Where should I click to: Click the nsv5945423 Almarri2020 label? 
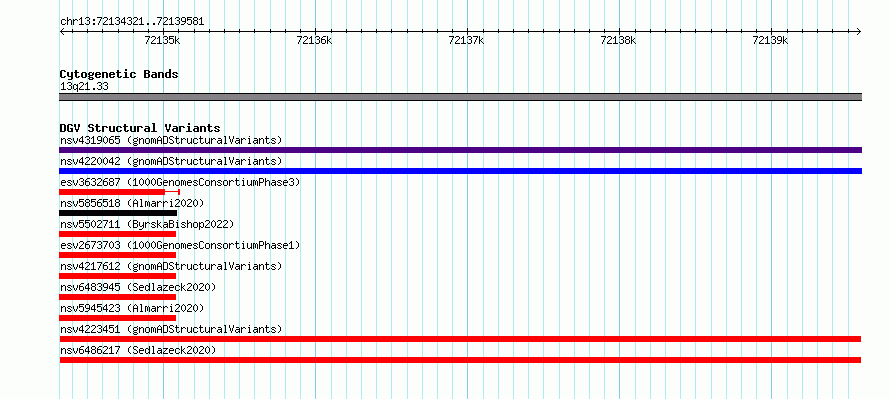pyautogui.click(x=132, y=308)
